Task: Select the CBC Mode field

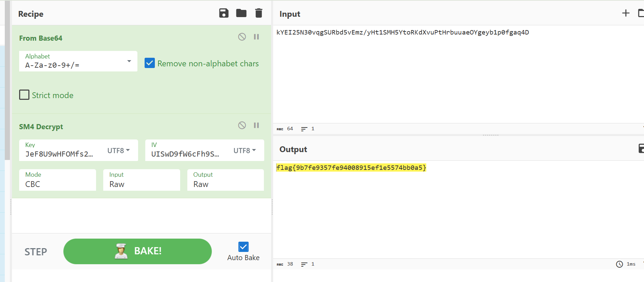Action: click(x=57, y=180)
